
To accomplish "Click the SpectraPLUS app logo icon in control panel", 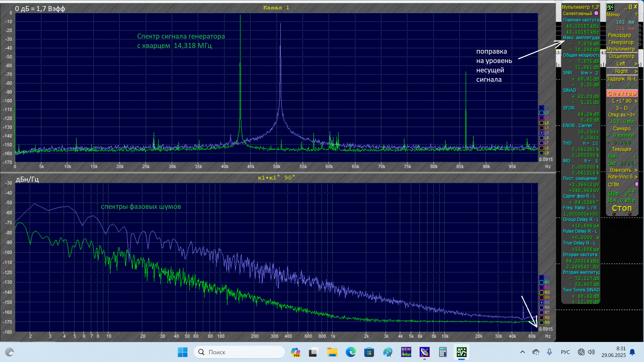I will [x=610, y=7].
